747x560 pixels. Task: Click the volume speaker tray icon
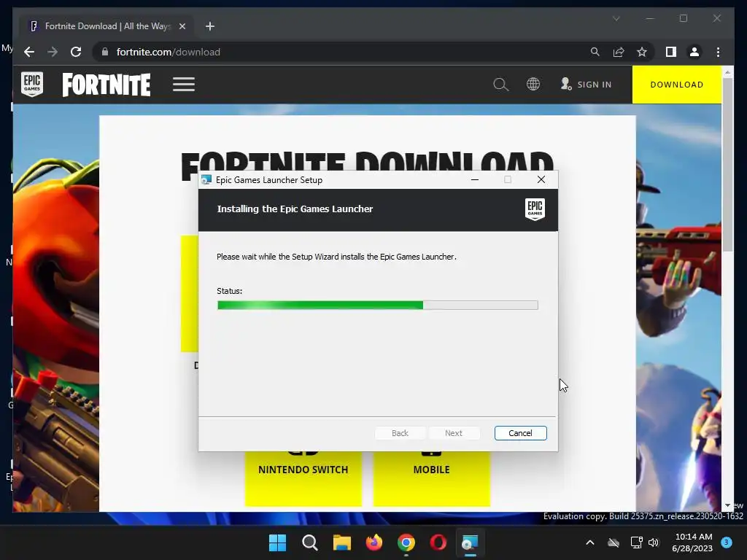click(654, 542)
